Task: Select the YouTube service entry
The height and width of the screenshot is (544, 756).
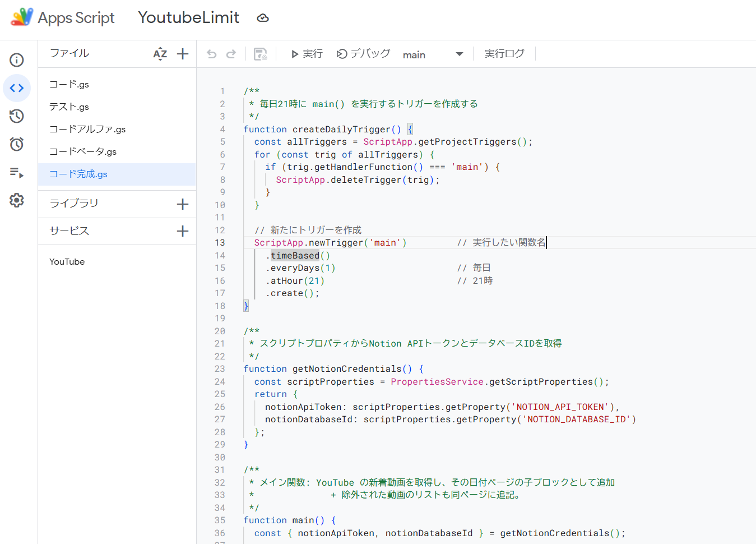Action: pos(67,262)
